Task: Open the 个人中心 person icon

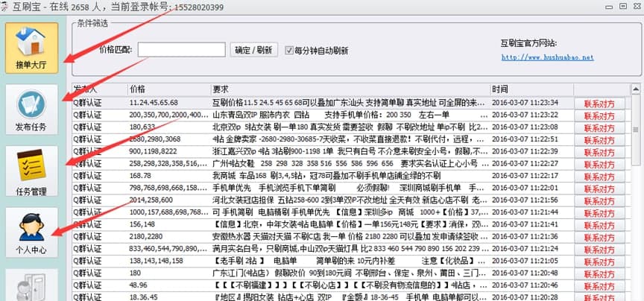Action: pyautogui.click(x=31, y=232)
